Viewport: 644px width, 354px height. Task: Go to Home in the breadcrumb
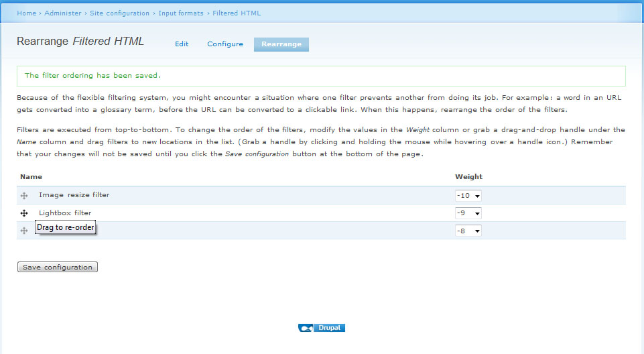point(26,13)
